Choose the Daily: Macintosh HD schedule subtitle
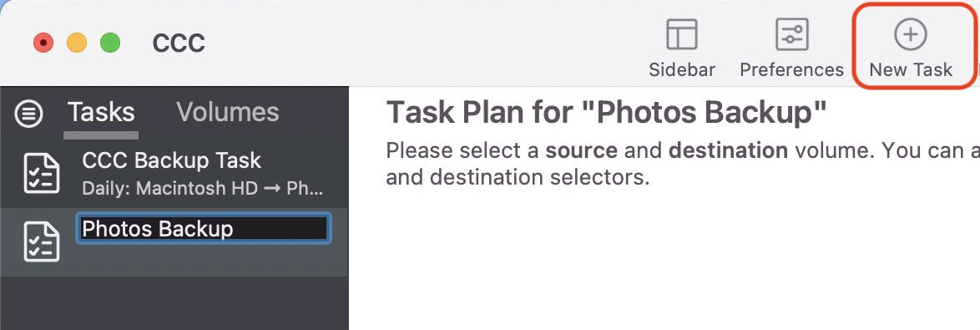This screenshot has height=330, width=980. (x=203, y=189)
